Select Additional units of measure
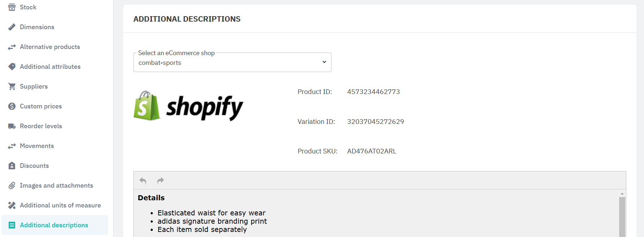Screen dimensions: 644x237 click(x=60, y=205)
